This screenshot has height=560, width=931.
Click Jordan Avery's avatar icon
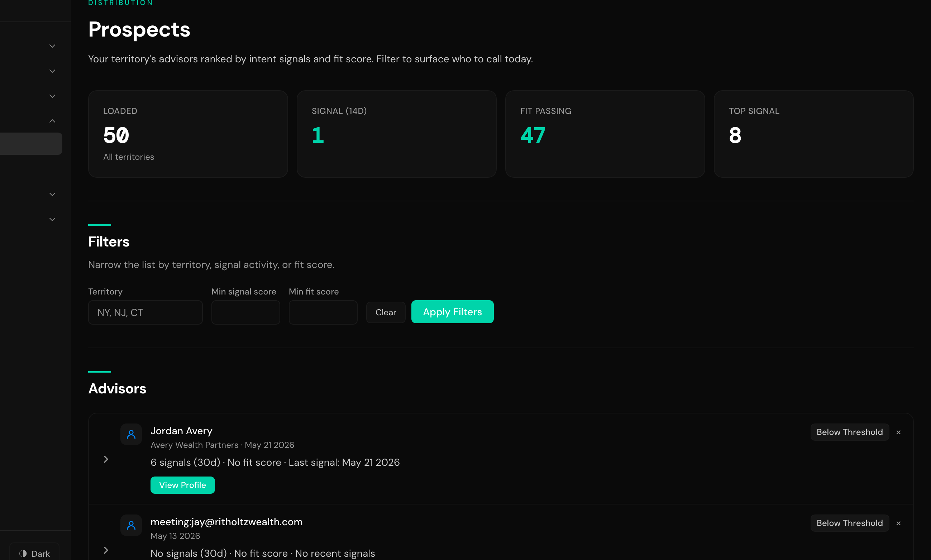[131, 434]
